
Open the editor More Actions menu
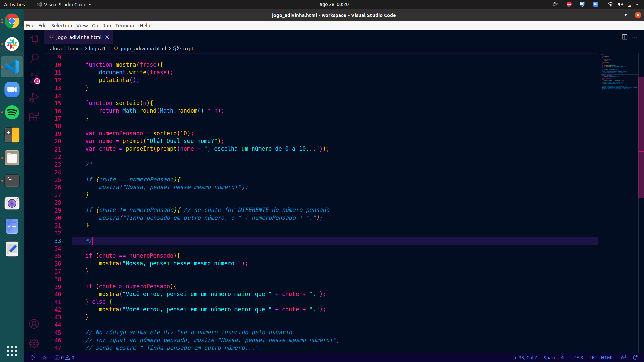coord(635,37)
